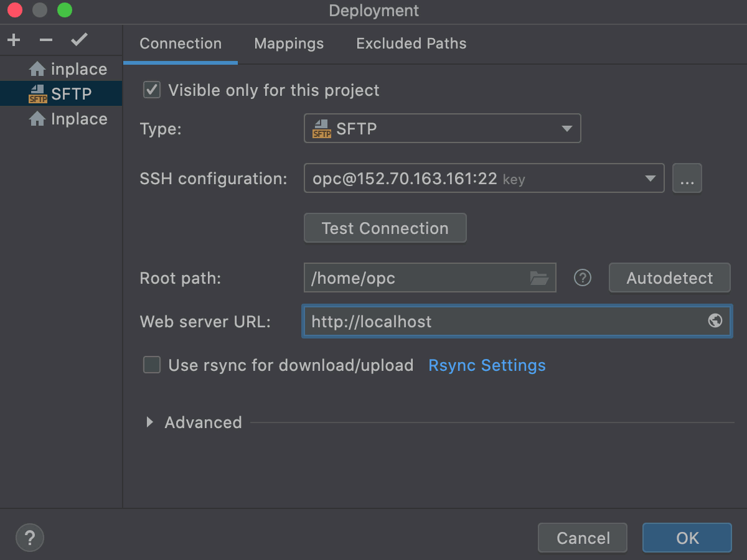Open the web server URL via the globe icon

click(715, 321)
